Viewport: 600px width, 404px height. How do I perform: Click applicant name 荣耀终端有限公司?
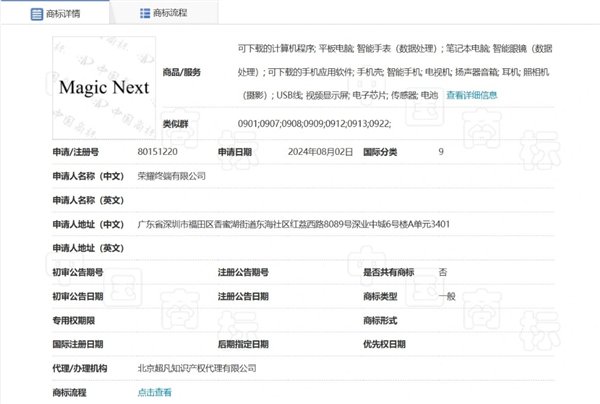click(x=171, y=175)
